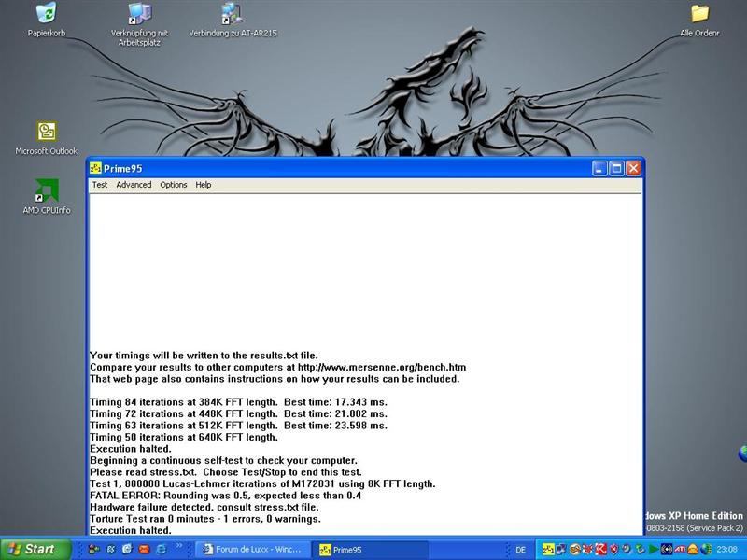Click the globe tray icon

pos(706,549)
